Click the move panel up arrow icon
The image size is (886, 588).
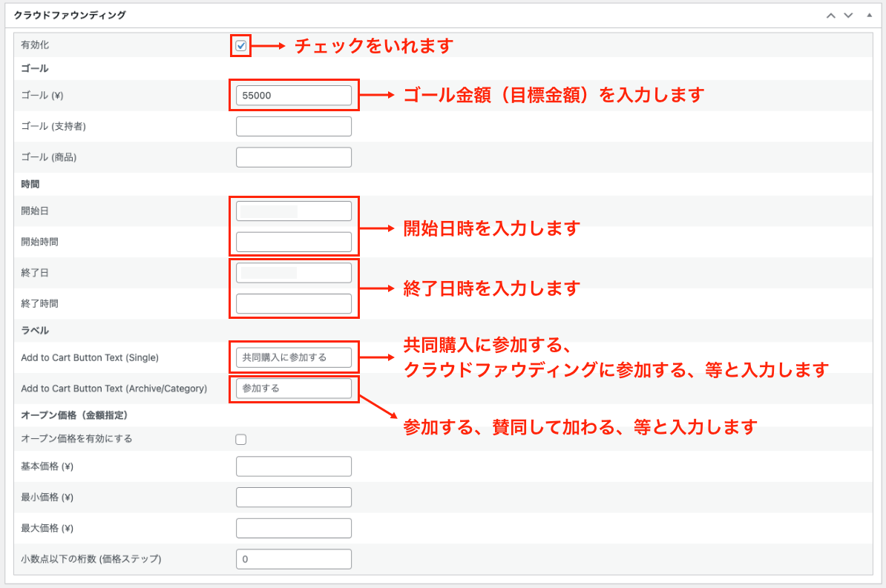point(831,15)
